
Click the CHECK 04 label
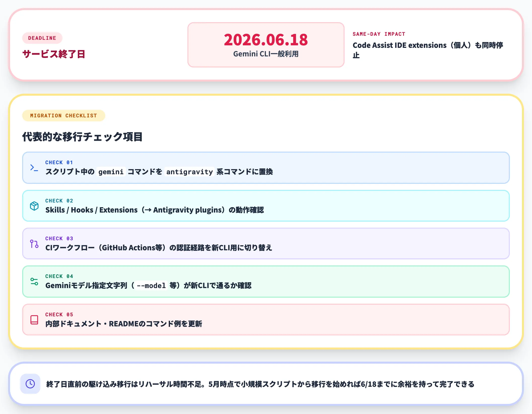click(x=59, y=276)
